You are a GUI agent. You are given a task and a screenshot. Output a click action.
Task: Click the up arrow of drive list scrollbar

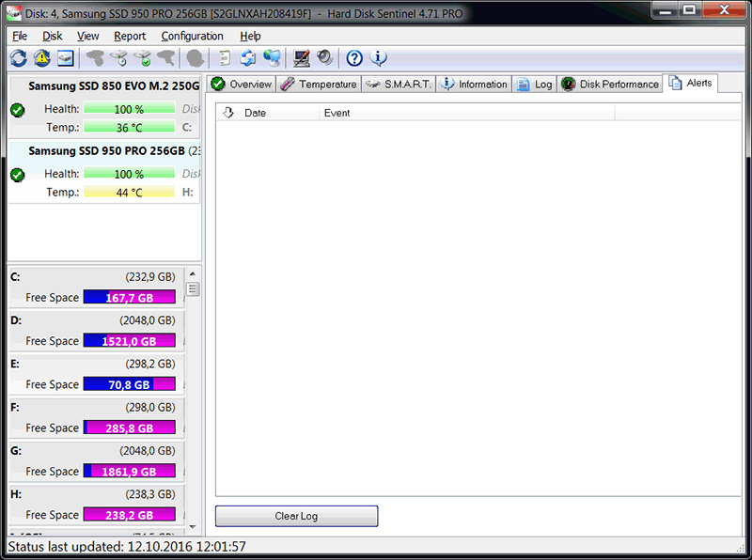pyautogui.click(x=193, y=273)
